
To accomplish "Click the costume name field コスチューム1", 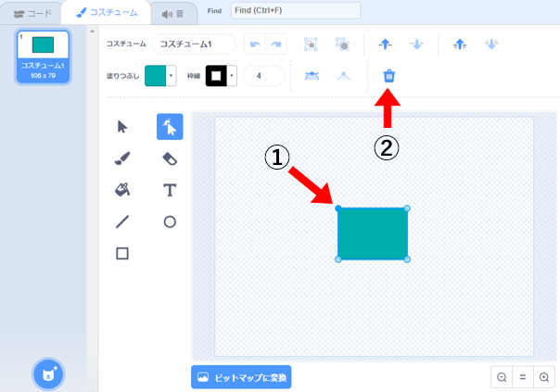I will tap(194, 44).
